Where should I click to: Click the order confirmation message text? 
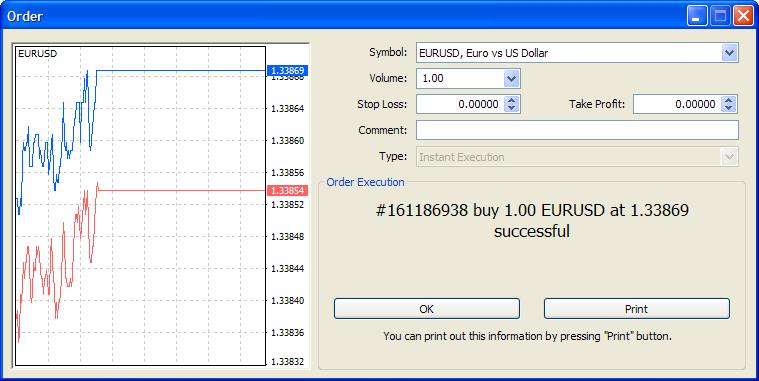[532, 220]
